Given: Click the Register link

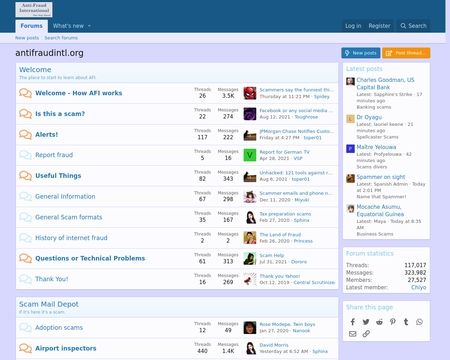Looking at the screenshot, I should click(379, 26).
